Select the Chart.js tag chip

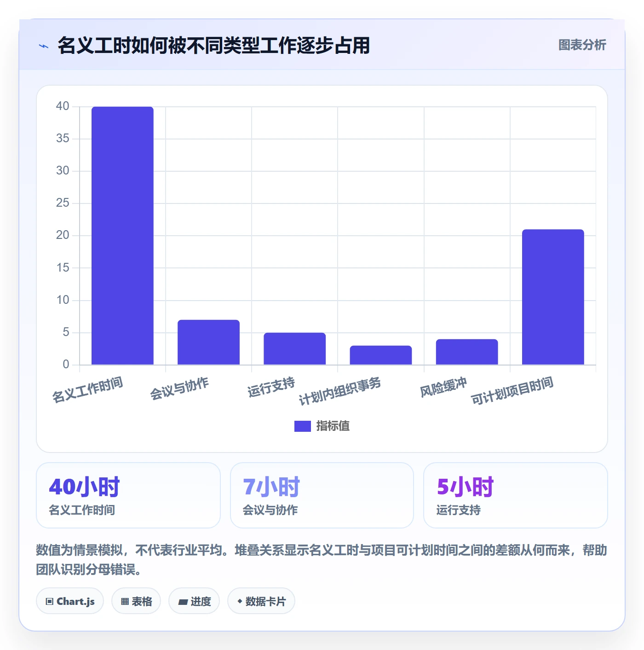[70, 601]
